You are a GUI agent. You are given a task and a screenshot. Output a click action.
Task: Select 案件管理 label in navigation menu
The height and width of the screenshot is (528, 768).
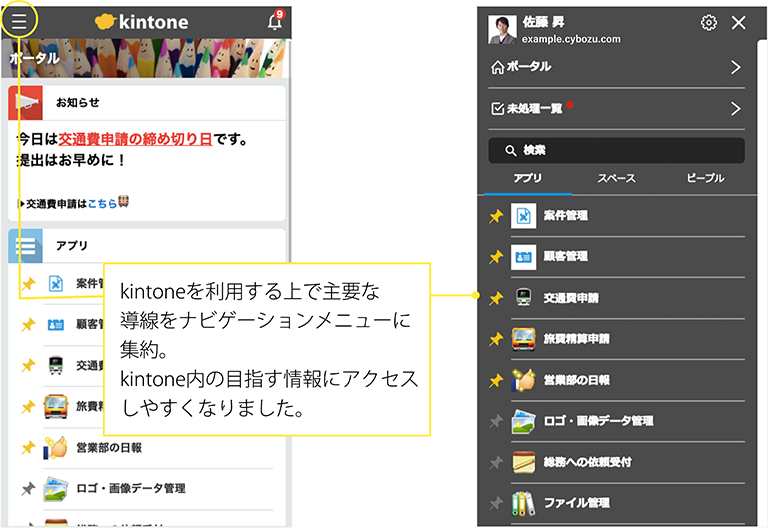pyautogui.click(x=566, y=216)
